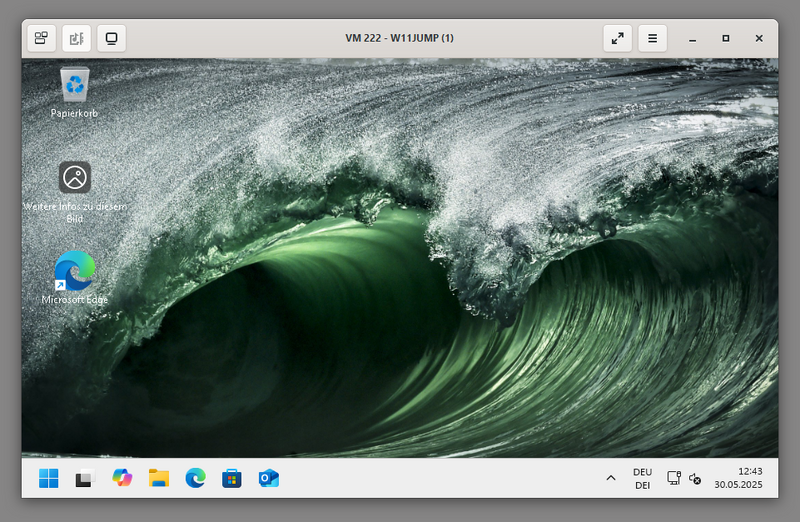Screen dimensions: 800x522
Task: Toggle fullscreen mode for the VM viewer
Action: 618,39
